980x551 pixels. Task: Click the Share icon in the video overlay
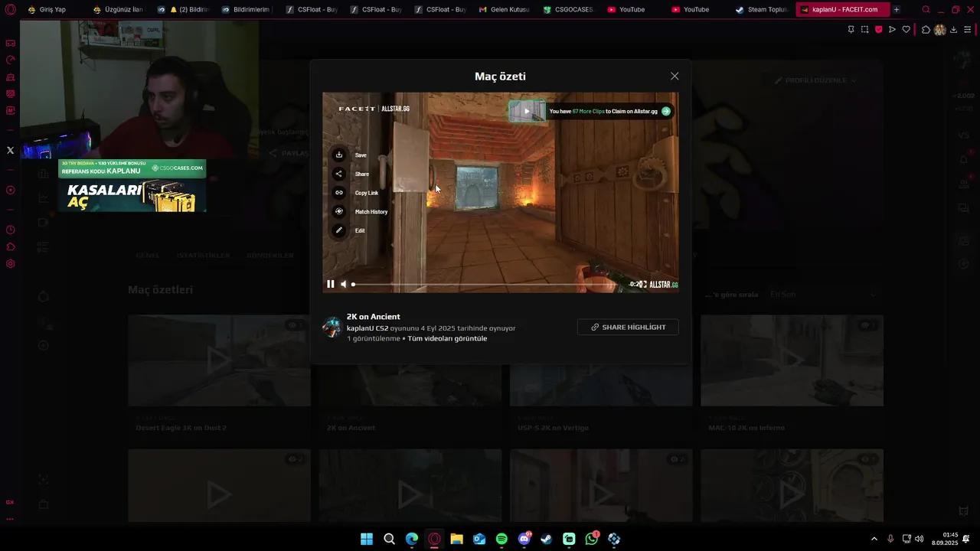(x=339, y=174)
